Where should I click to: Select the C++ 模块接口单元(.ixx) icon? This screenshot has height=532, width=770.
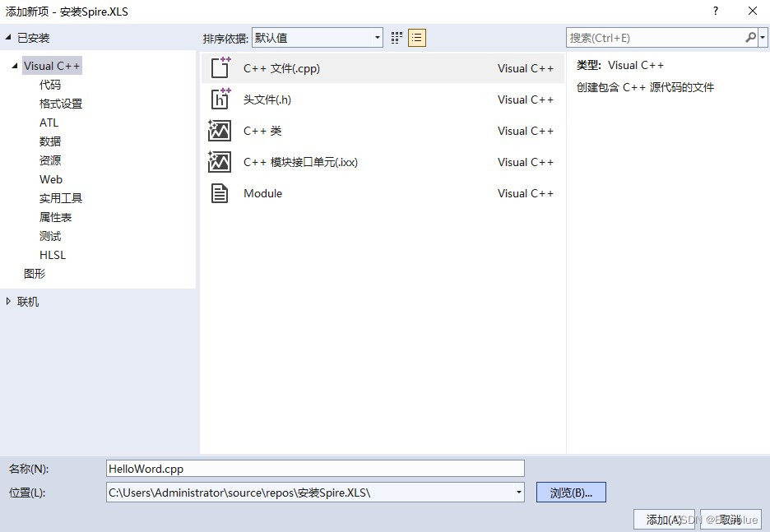click(x=219, y=162)
